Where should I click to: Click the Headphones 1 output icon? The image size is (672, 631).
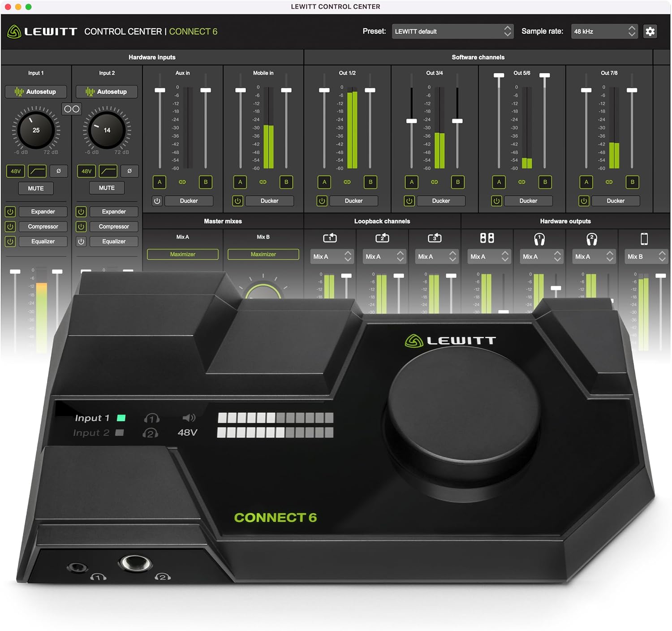tap(541, 238)
